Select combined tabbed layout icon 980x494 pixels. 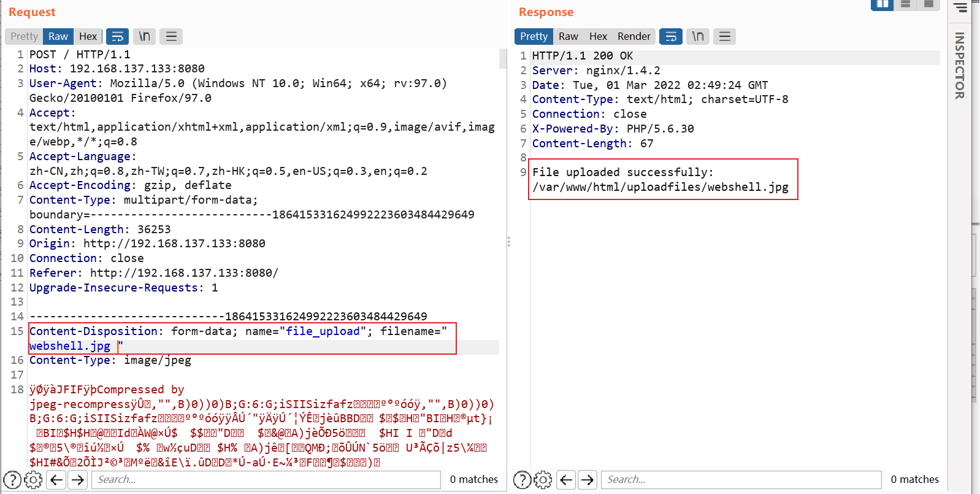coord(928,4)
